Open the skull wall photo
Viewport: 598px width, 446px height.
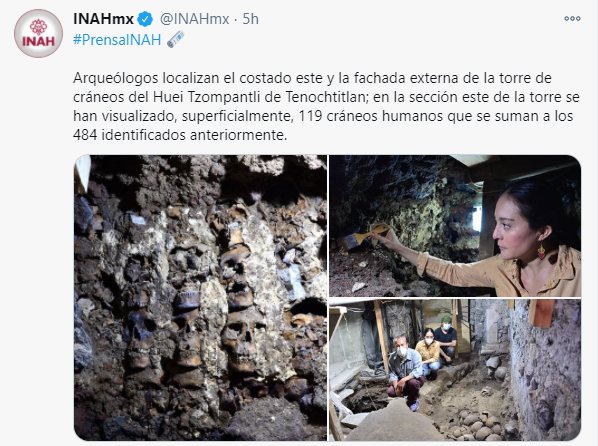tap(201, 298)
